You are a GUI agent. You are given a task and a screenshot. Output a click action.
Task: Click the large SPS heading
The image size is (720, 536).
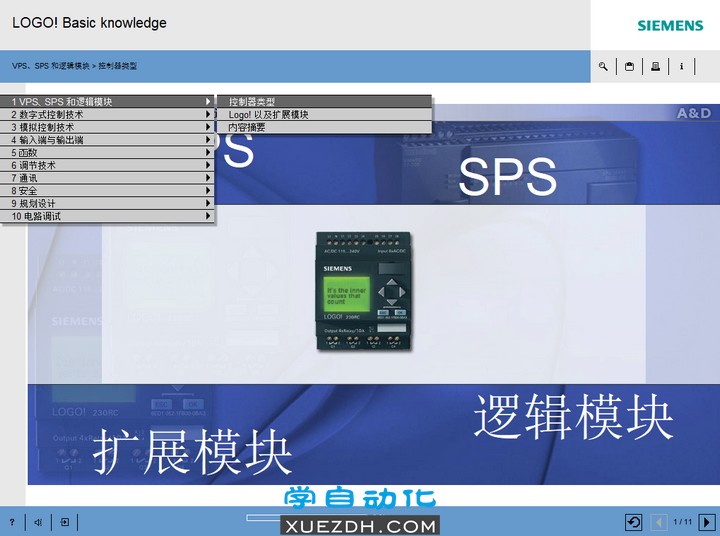[x=507, y=176]
